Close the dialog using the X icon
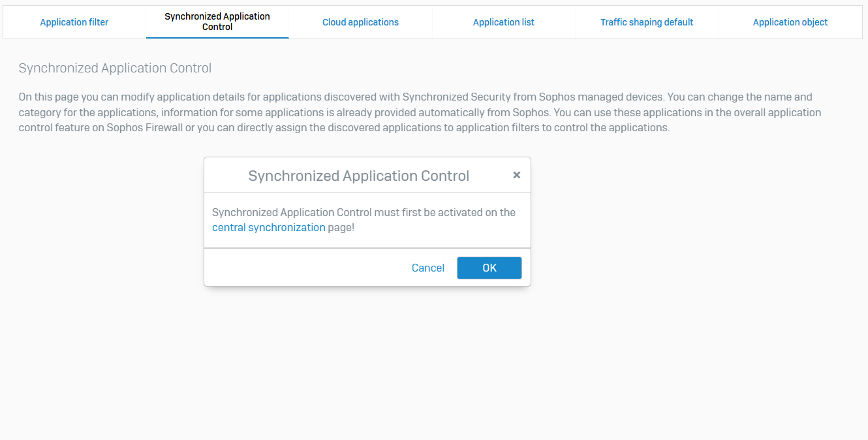Image resolution: width=868 pixels, height=440 pixels. pos(516,175)
